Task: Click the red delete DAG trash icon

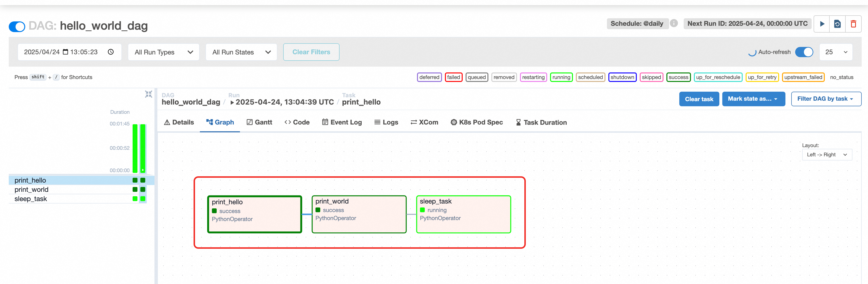Action: [x=853, y=24]
